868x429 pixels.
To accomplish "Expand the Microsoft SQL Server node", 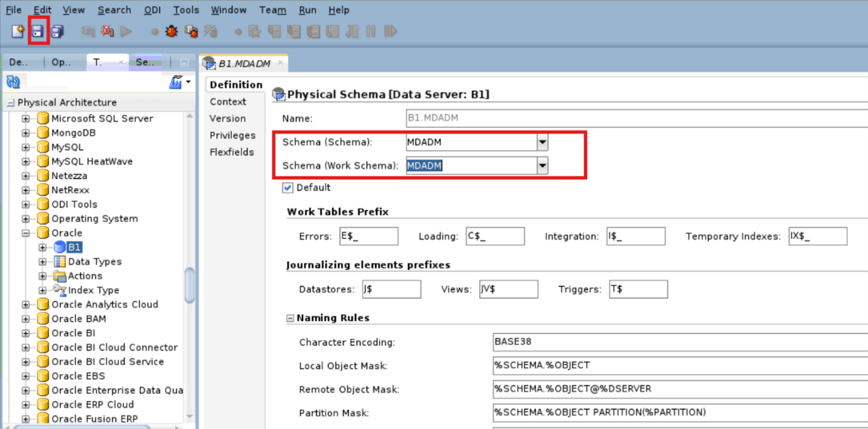I will coord(26,118).
